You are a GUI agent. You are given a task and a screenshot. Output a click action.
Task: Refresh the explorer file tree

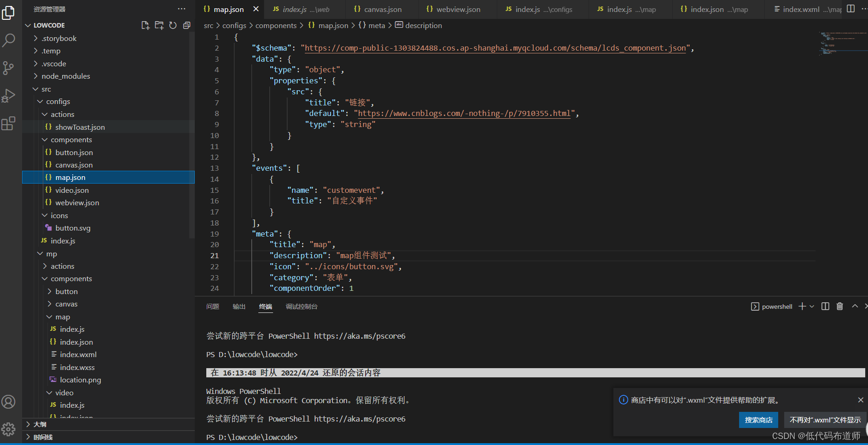point(173,25)
